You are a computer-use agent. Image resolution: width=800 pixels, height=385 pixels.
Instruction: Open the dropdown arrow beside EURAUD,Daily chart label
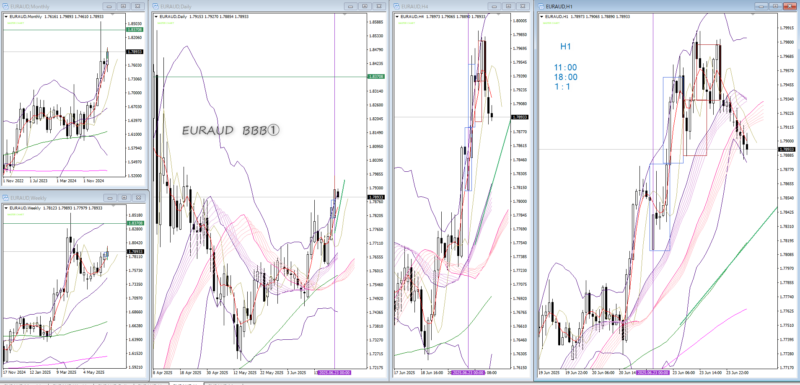click(x=156, y=16)
